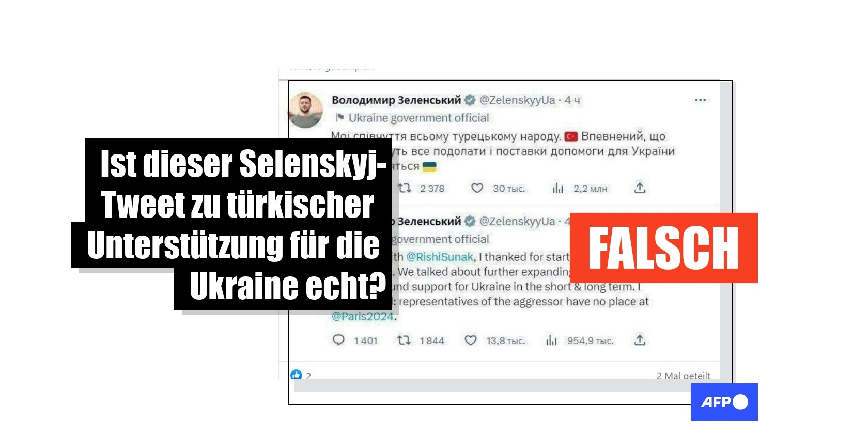Retweet the second tweet with 1844 retweets
The image size is (868, 434).
[404, 340]
